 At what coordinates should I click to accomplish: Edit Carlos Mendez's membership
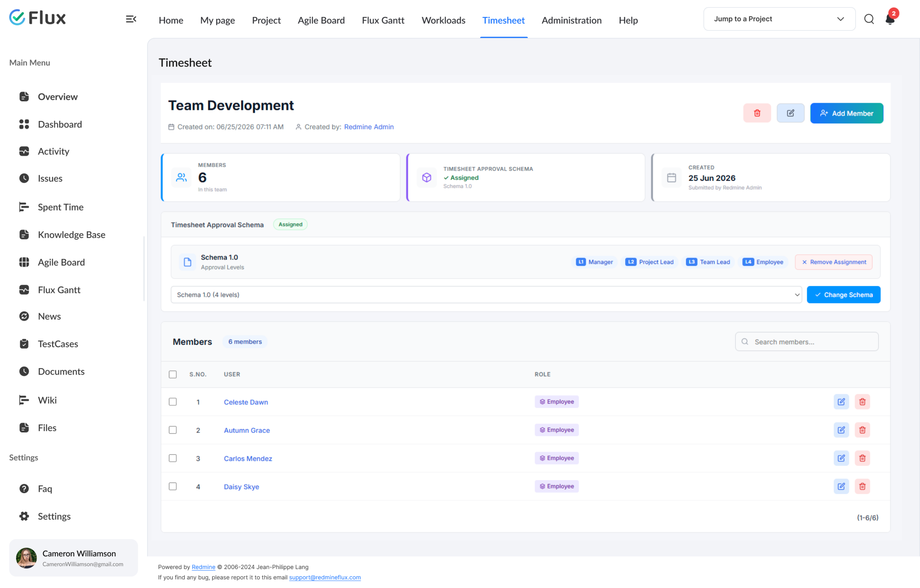tap(841, 458)
